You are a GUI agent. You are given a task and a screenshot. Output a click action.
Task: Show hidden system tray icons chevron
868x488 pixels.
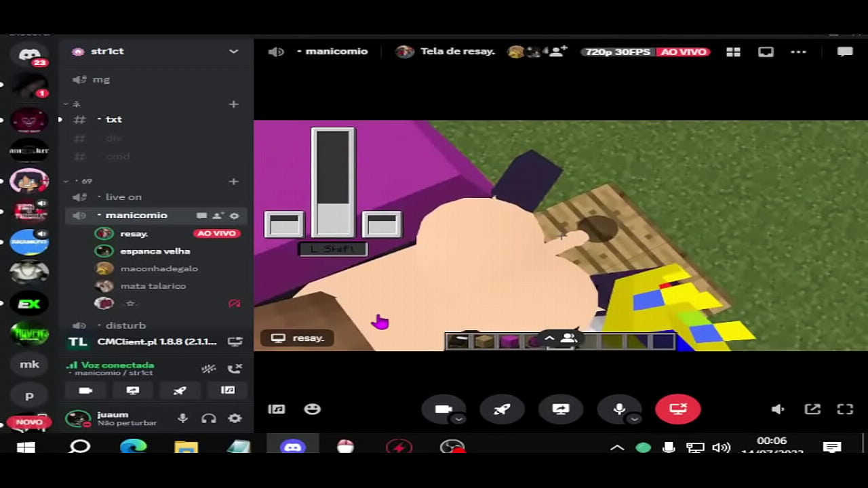(x=617, y=448)
